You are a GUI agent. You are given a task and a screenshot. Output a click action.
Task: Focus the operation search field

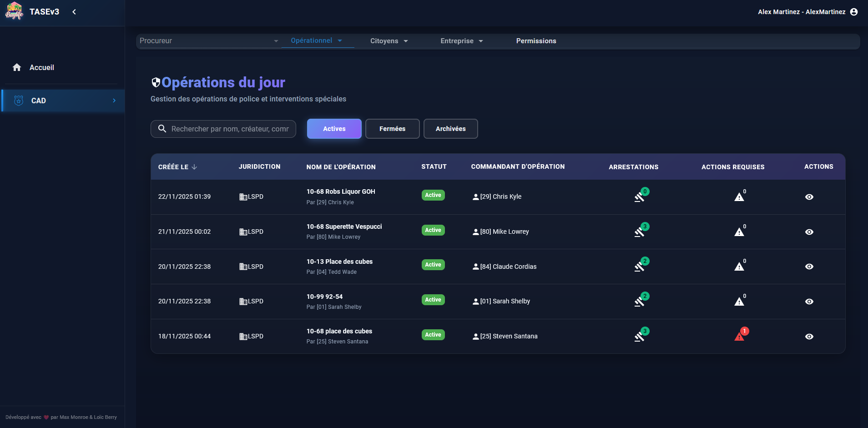click(230, 129)
